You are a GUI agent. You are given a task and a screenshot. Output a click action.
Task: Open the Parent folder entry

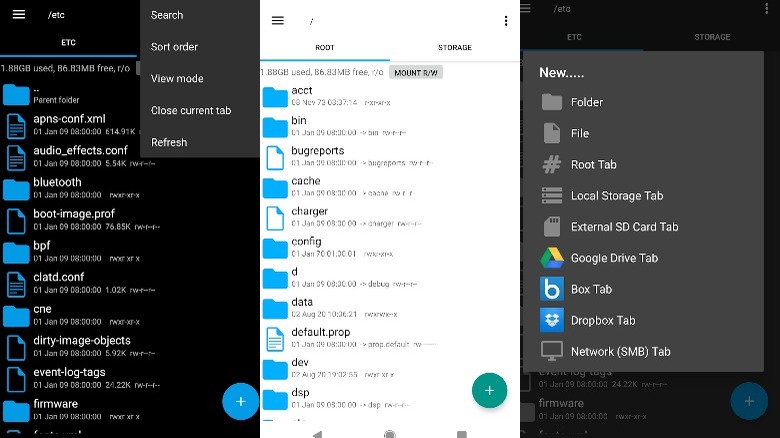[70, 95]
